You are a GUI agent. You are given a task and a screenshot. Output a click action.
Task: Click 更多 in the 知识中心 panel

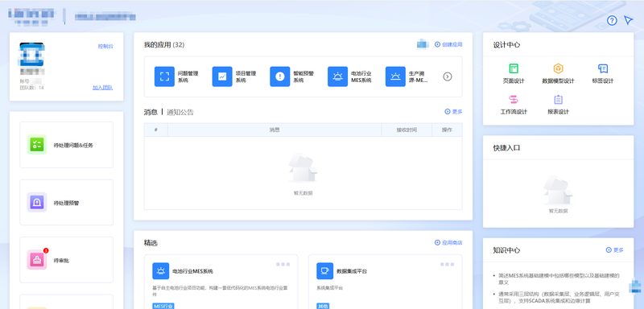click(x=615, y=250)
